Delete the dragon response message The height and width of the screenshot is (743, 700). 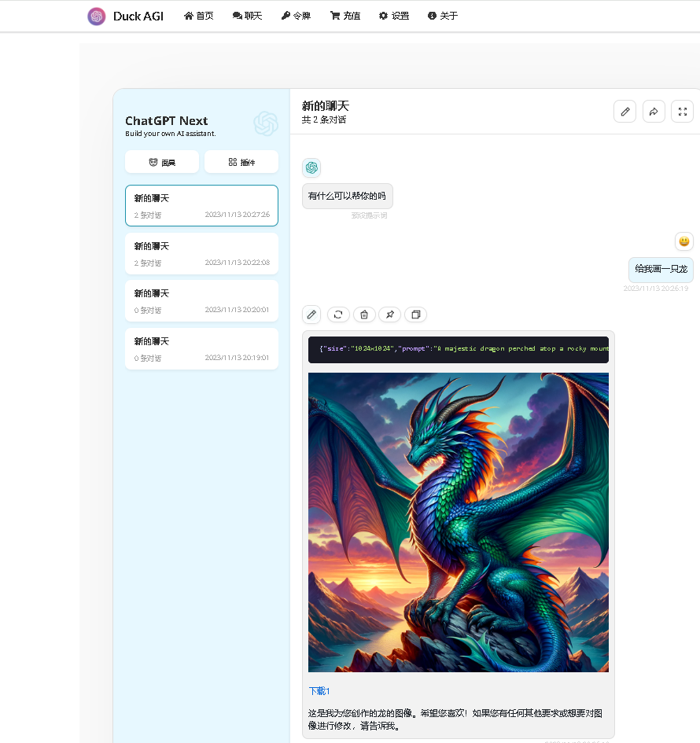[364, 314]
